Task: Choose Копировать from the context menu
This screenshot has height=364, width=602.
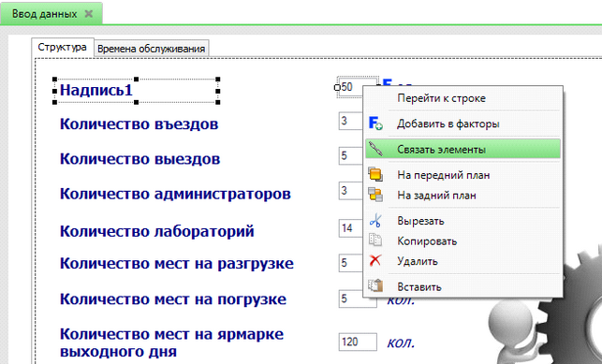Action: [x=463, y=241]
